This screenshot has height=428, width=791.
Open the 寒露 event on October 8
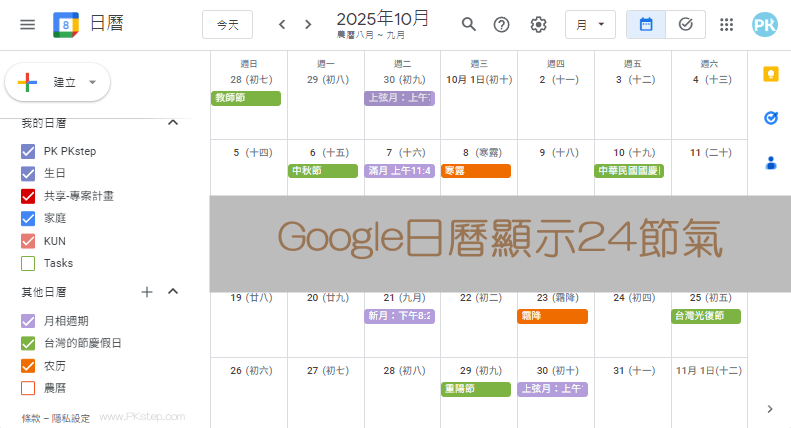coord(476,171)
